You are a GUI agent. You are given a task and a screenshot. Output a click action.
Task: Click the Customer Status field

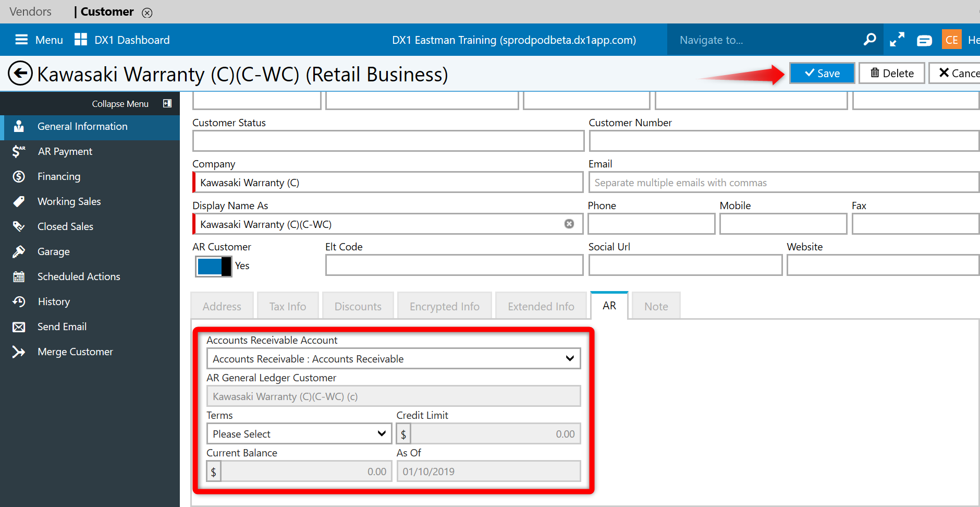pos(388,141)
